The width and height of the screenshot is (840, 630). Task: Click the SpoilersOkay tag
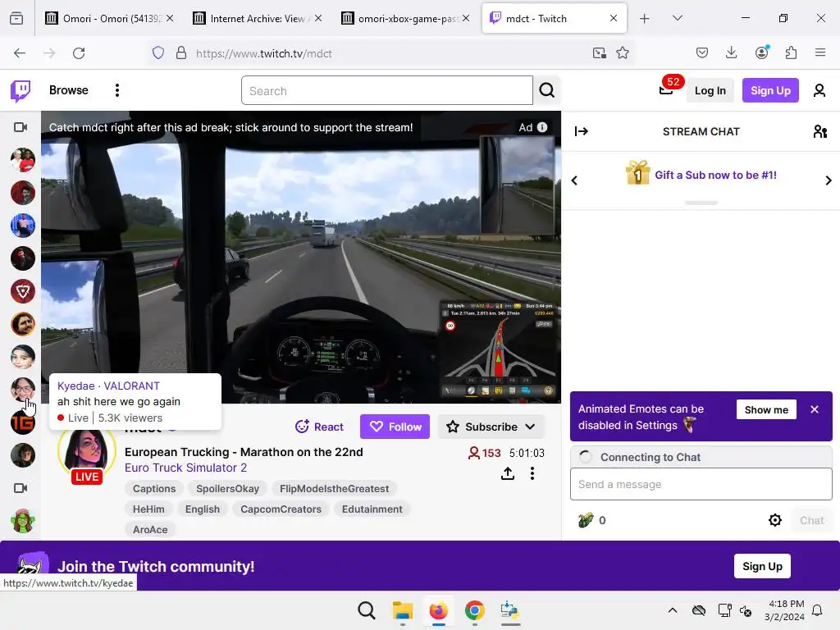(x=227, y=489)
